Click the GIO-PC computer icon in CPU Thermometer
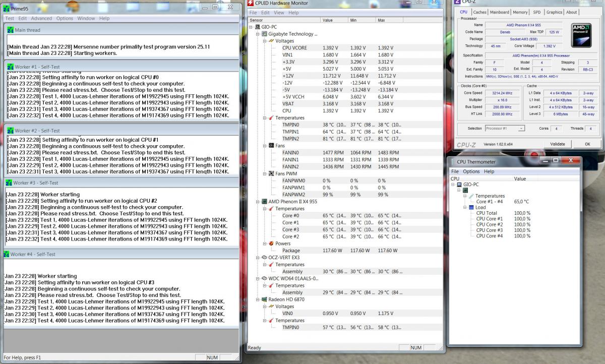 pyautogui.click(x=460, y=185)
